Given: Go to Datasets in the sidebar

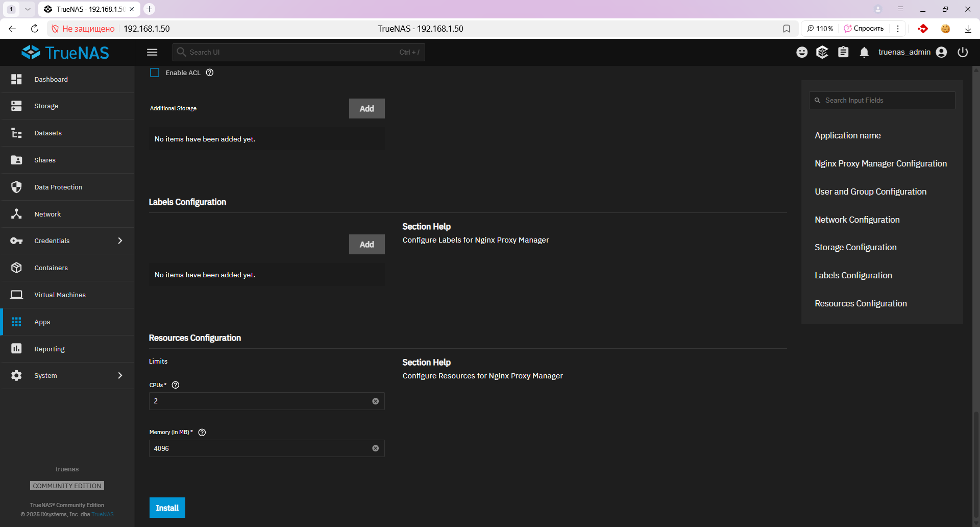Looking at the screenshot, I should (x=48, y=133).
